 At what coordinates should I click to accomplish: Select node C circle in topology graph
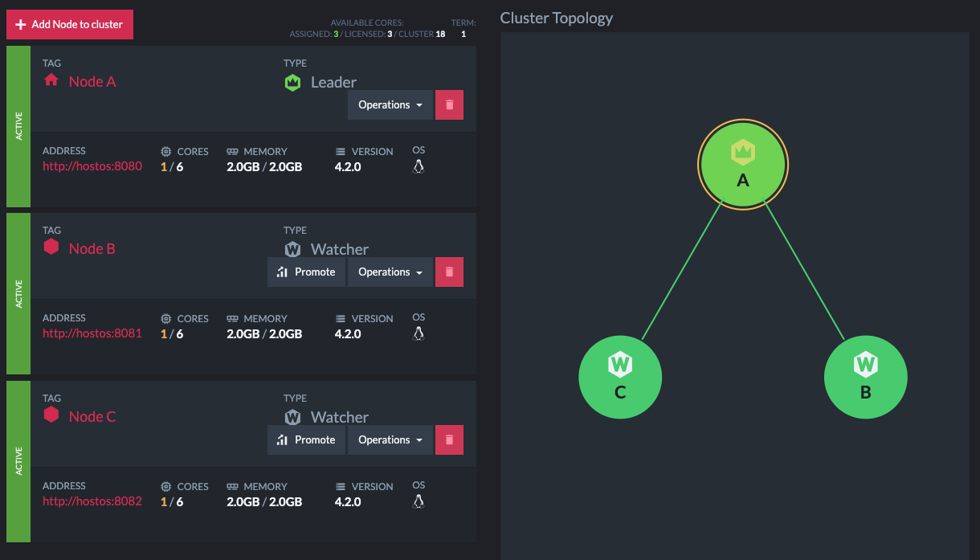[x=620, y=377]
